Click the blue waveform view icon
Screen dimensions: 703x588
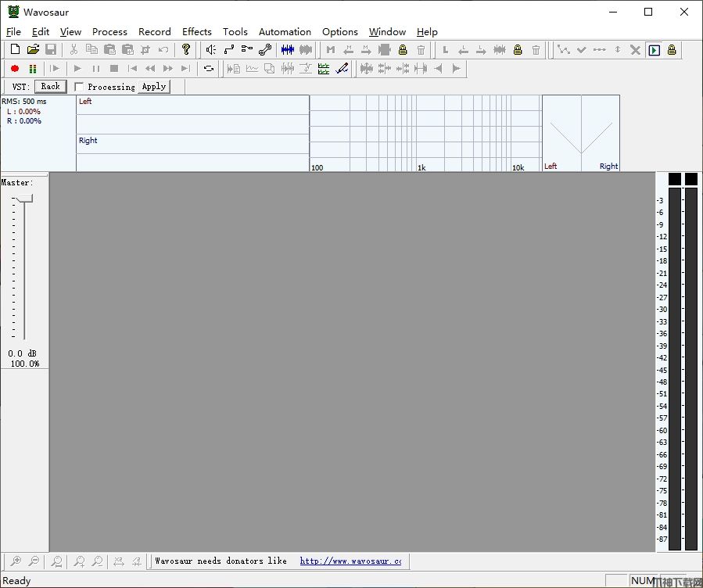click(x=288, y=49)
